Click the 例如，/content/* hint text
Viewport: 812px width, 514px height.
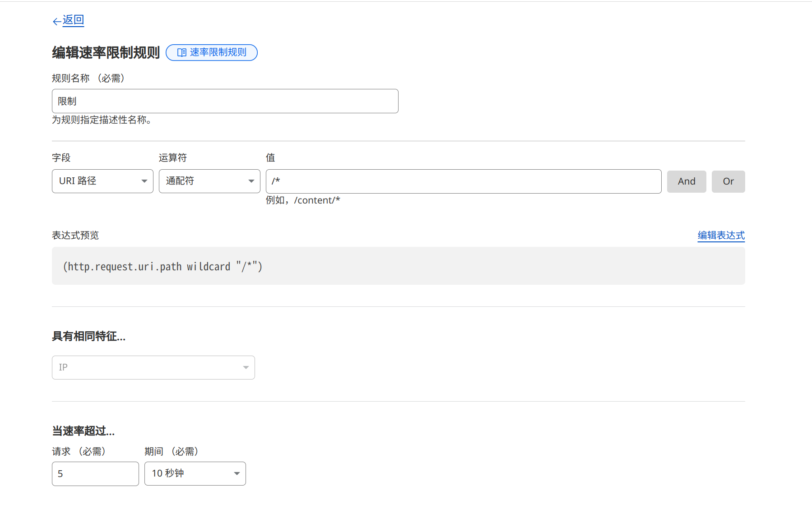click(x=303, y=200)
